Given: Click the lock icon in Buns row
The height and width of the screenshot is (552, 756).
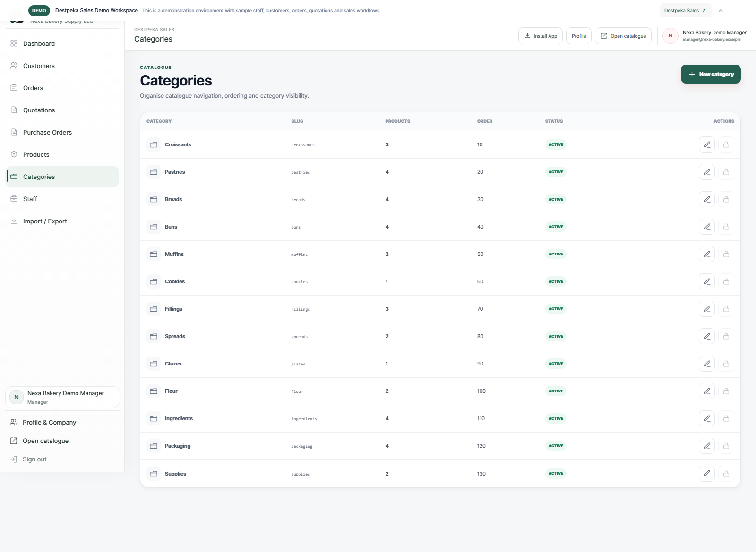Looking at the screenshot, I should pos(726,227).
